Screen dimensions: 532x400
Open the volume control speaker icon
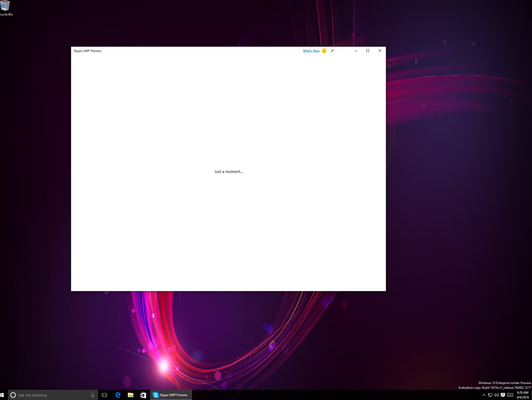coord(497,395)
